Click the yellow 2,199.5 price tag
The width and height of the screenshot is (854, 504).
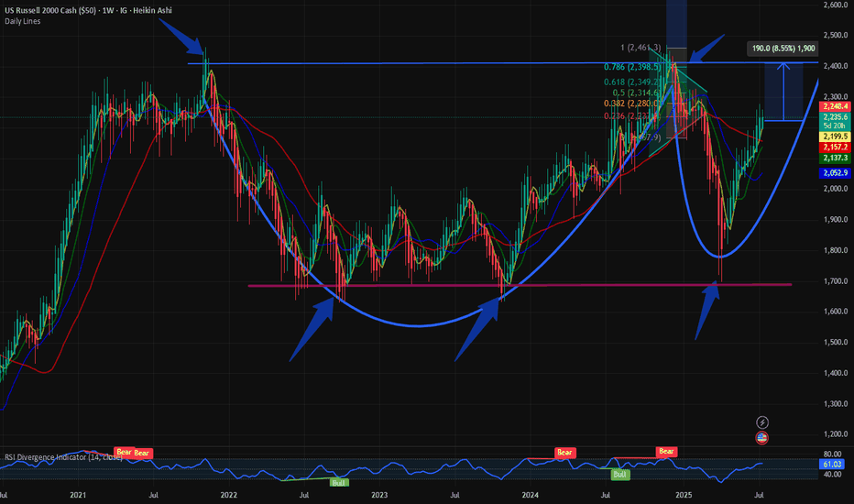click(x=835, y=137)
